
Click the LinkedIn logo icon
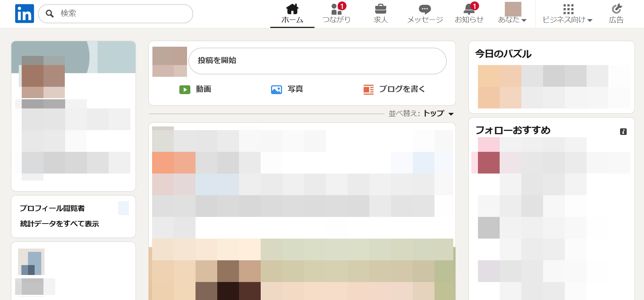pos(24,14)
